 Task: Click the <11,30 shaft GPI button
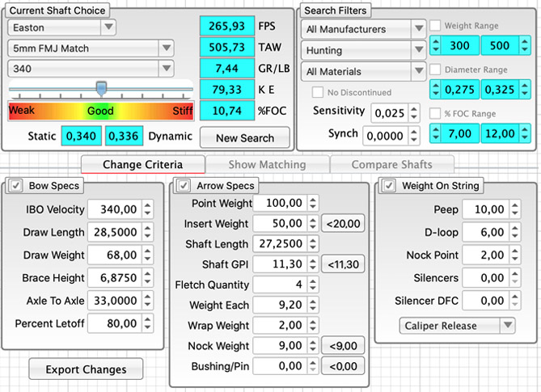tap(343, 264)
